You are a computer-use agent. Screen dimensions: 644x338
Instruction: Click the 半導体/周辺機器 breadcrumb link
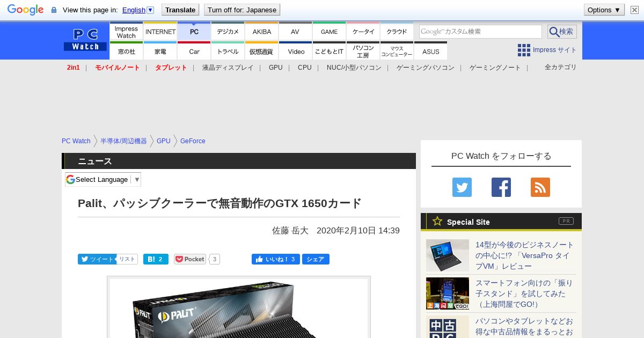point(123,141)
